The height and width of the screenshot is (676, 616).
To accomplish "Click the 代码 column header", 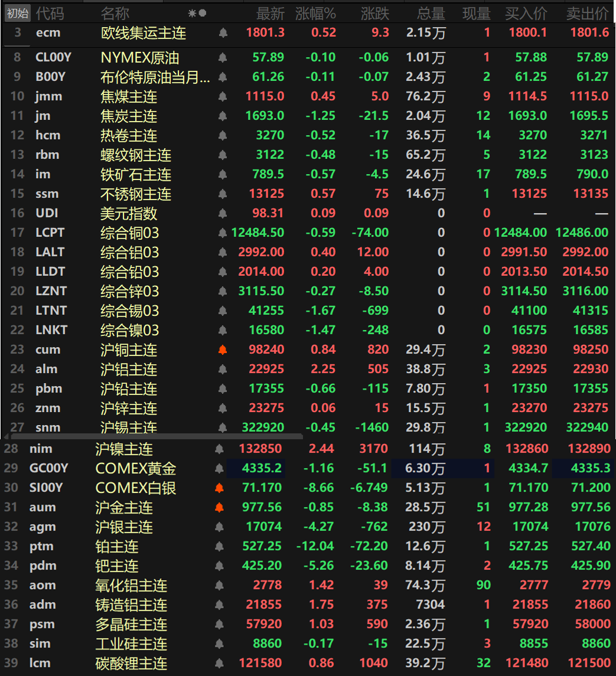I will click(x=50, y=13).
